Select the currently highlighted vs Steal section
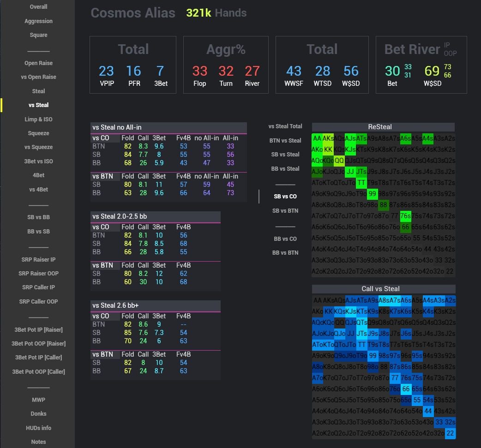 pyautogui.click(x=38, y=105)
